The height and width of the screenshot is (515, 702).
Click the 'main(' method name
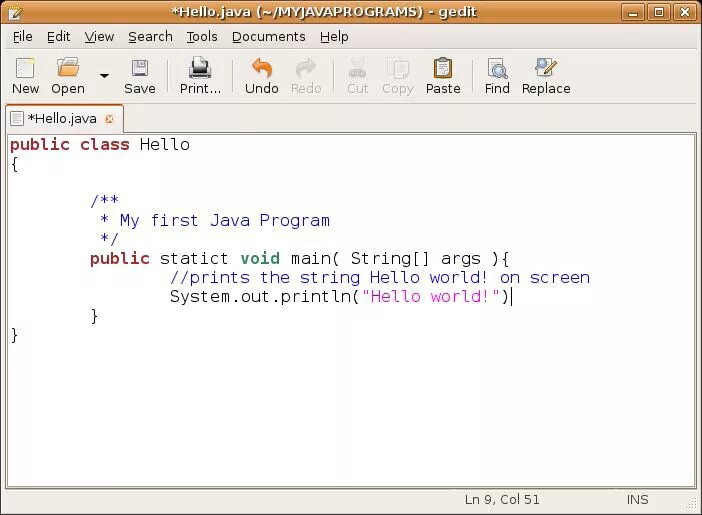click(315, 259)
